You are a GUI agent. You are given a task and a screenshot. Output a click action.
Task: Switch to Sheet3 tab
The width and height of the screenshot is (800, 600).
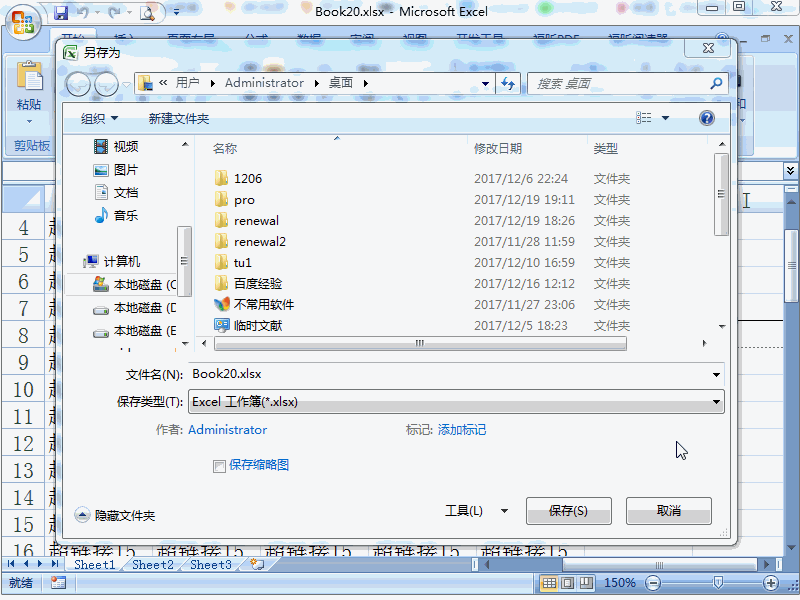(x=211, y=564)
